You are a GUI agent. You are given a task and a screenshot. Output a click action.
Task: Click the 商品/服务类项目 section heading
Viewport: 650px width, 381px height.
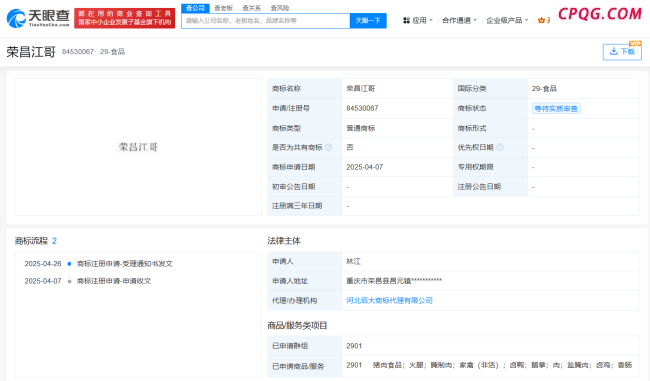coord(297,326)
